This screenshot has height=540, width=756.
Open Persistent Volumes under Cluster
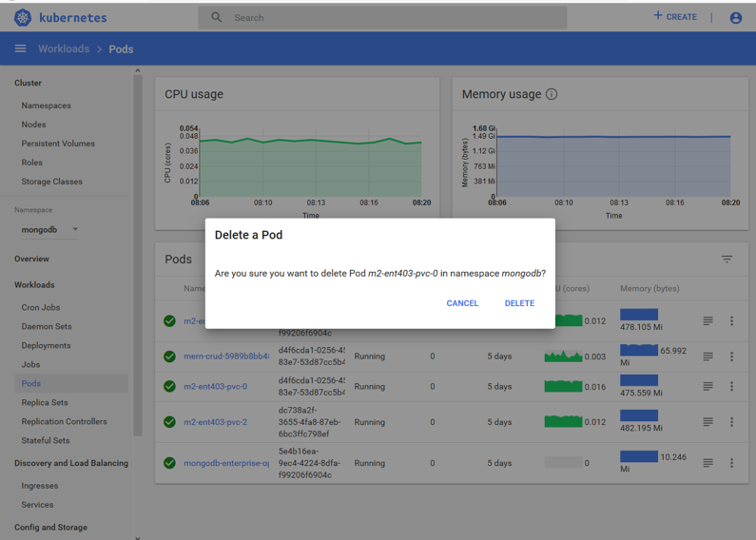tap(58, 144)
